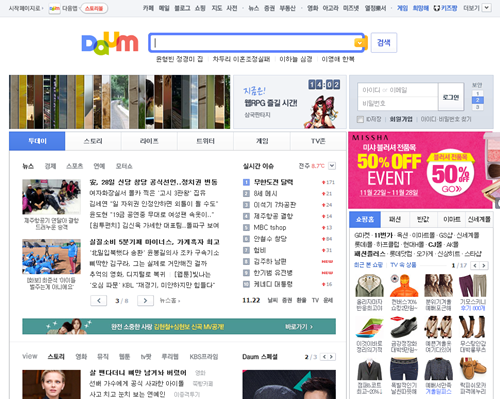Open the top news story thumbnail image
Viewport: 500px width, 399px height.
(51, 197)
